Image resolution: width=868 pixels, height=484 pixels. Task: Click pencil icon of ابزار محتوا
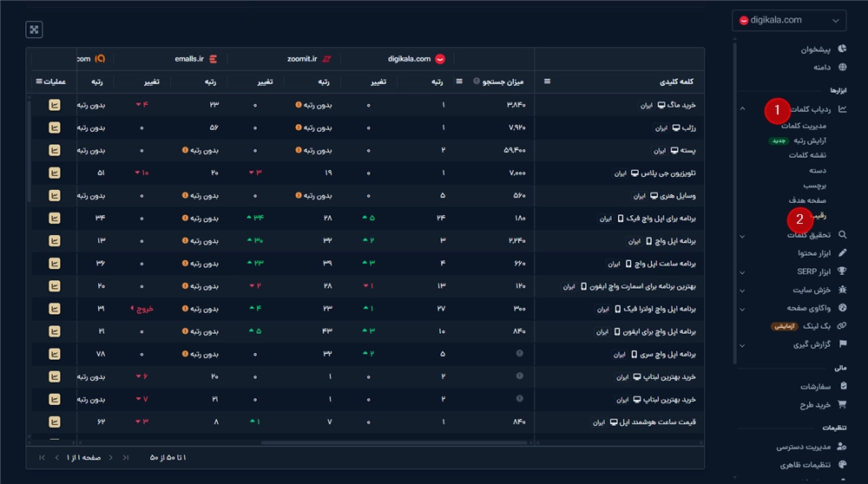pyautogui.click(x=843, y=252)
